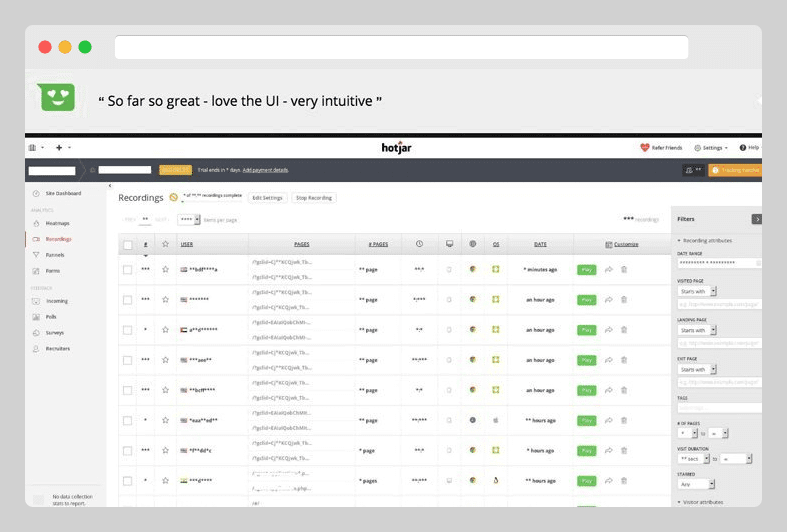
Task: Open Recruiters in the sidebar
Action: [x=58, y=348]
